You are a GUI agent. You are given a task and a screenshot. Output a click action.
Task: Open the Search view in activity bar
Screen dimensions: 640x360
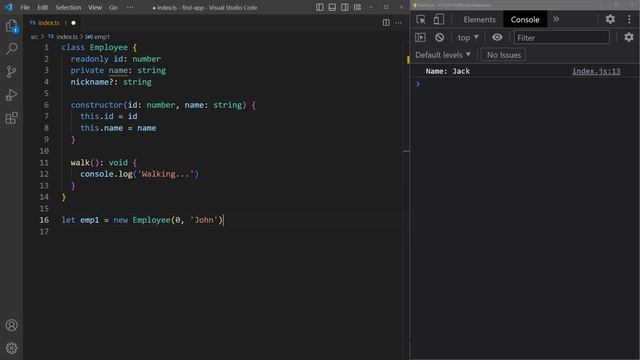[11, 49]
